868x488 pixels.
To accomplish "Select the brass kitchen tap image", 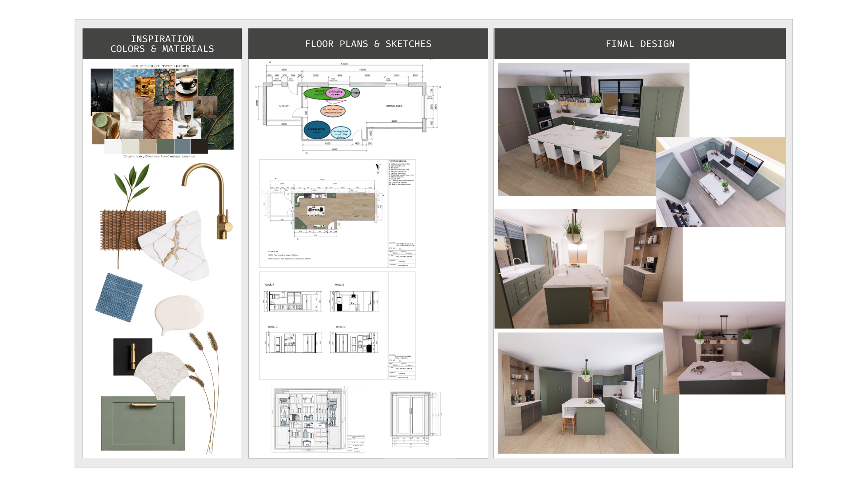I will [207, 201].
